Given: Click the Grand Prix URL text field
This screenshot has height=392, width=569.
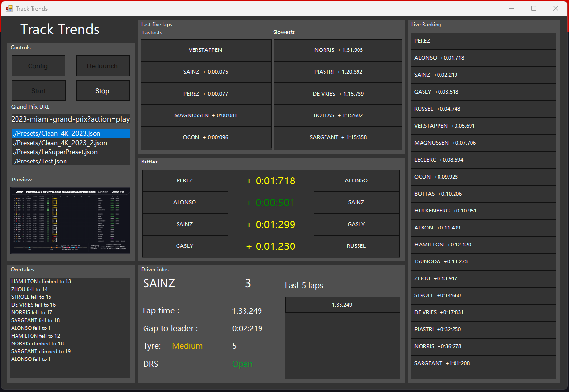Looking at the screenshot, I should tap(70, 119).
